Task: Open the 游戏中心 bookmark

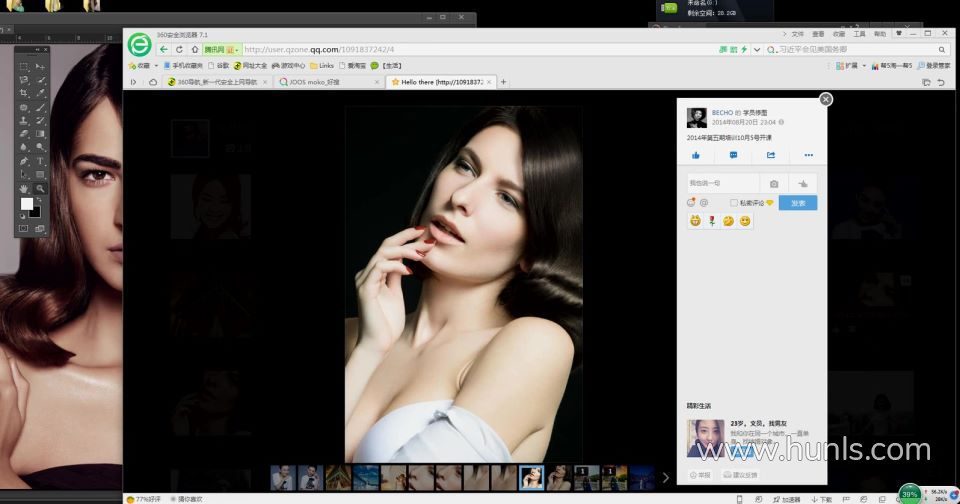Action: coord(288,66)
